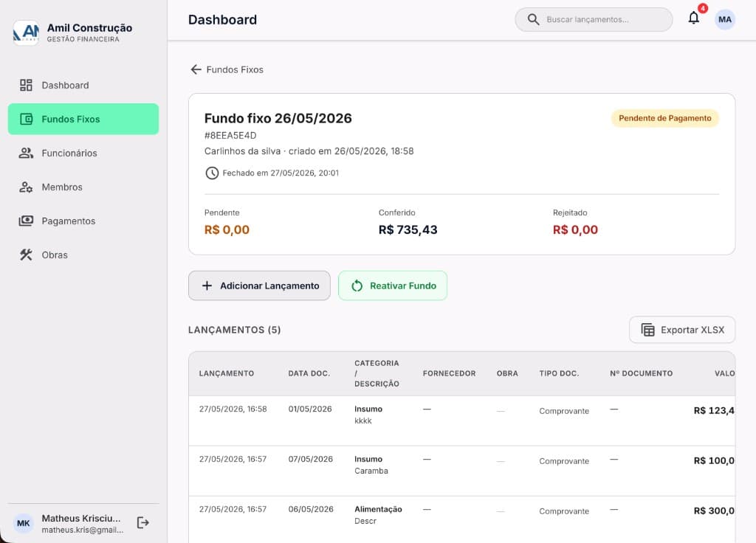Screen dimensions: 756x543
Task: Click the Pagamentos cash icon
Action: pos(26,221)
